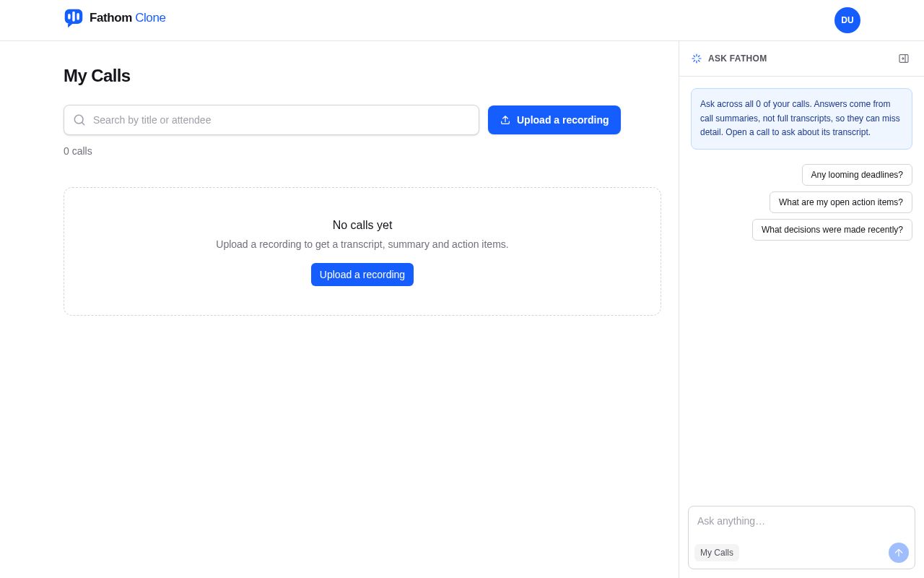Click the '0 calls' count text
Image resolution: width=924 pixels, height=578 pixels.
78,151
